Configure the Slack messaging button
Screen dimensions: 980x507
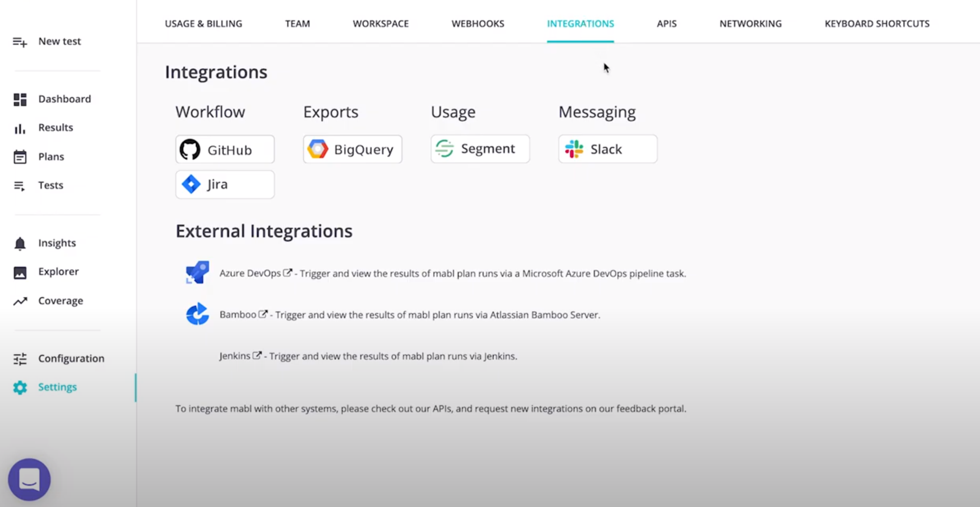608,149
